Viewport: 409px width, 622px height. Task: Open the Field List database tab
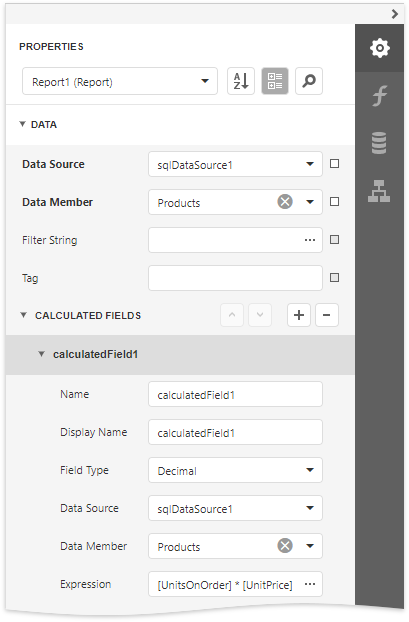pyautogui.click(x=379, y=143)
